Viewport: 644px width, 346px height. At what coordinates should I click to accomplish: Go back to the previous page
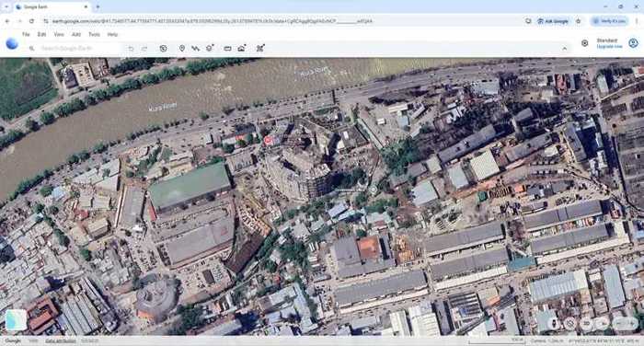(x=7, y=21)
